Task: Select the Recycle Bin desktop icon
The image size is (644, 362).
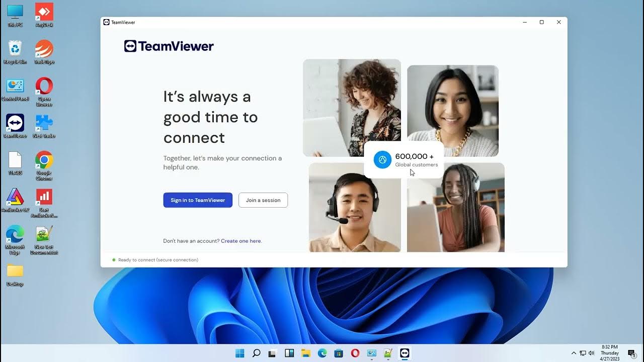Action: point(15,52)
